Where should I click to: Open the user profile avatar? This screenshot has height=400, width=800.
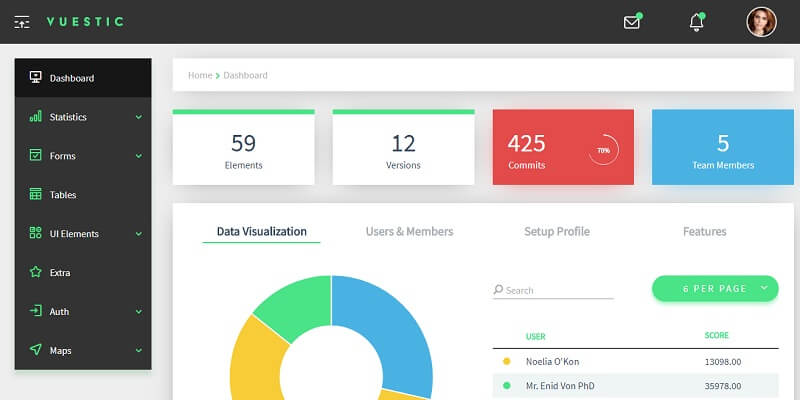(761, 22)
